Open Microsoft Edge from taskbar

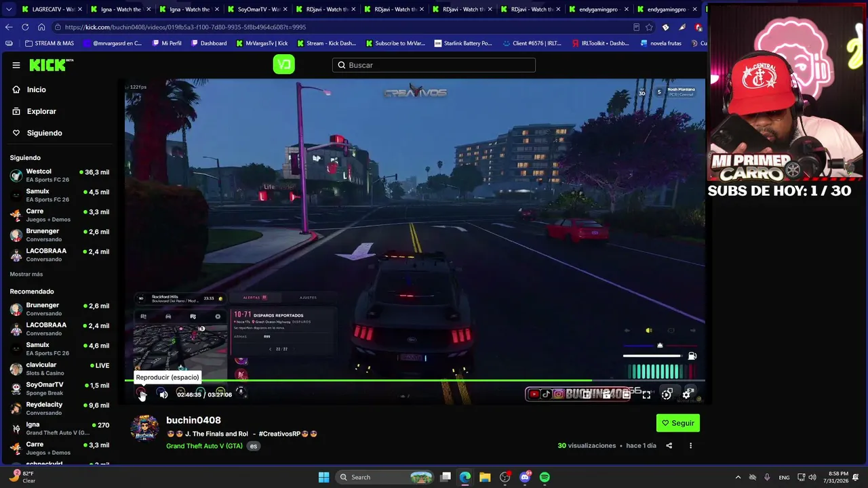(x=465, y=477)
